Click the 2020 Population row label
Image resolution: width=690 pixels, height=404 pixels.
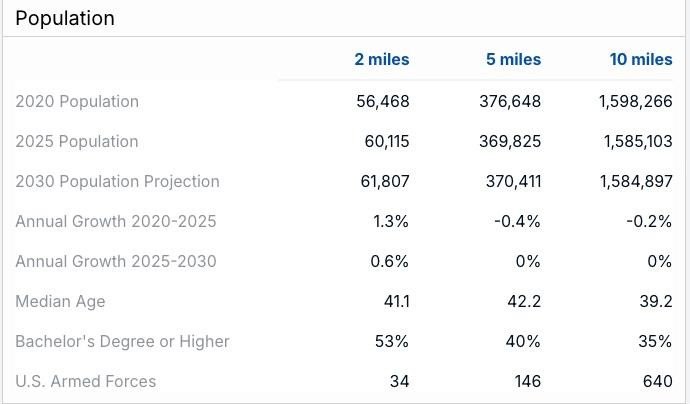pos(77,102)
